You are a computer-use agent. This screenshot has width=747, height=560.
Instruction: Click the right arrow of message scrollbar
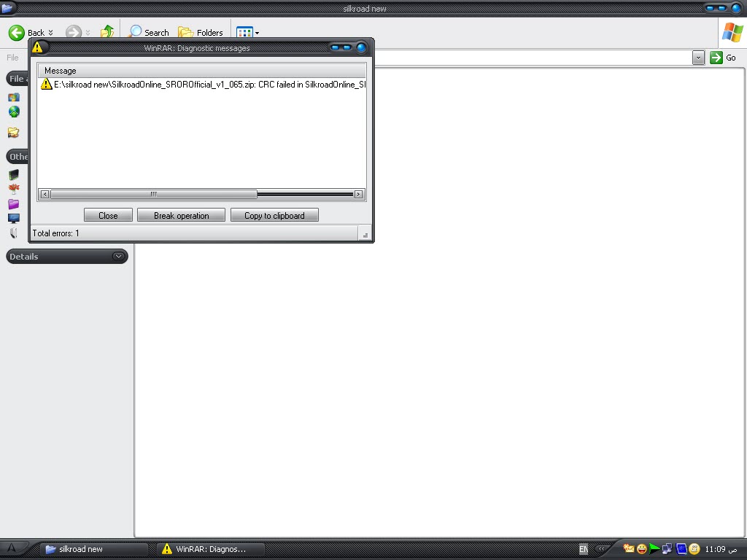tap(358, 194)
